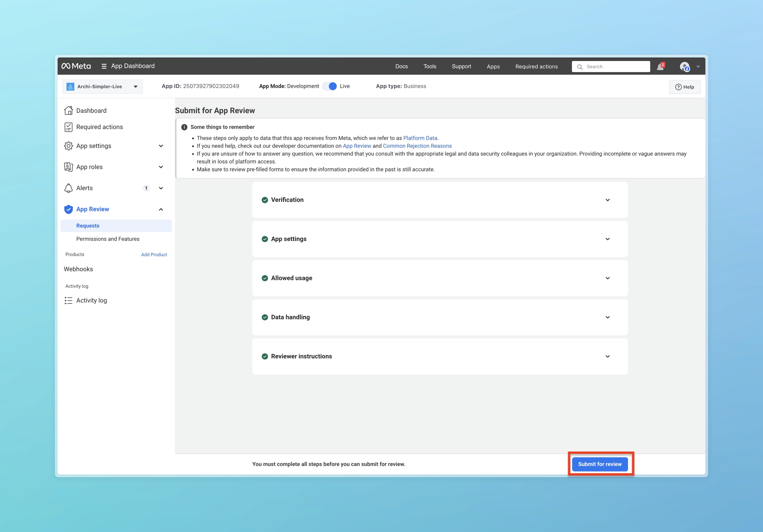The width and height of the screenshot is (763, 532).
Task: Open the notifications bell icon
Action: [x=660, y=67]
